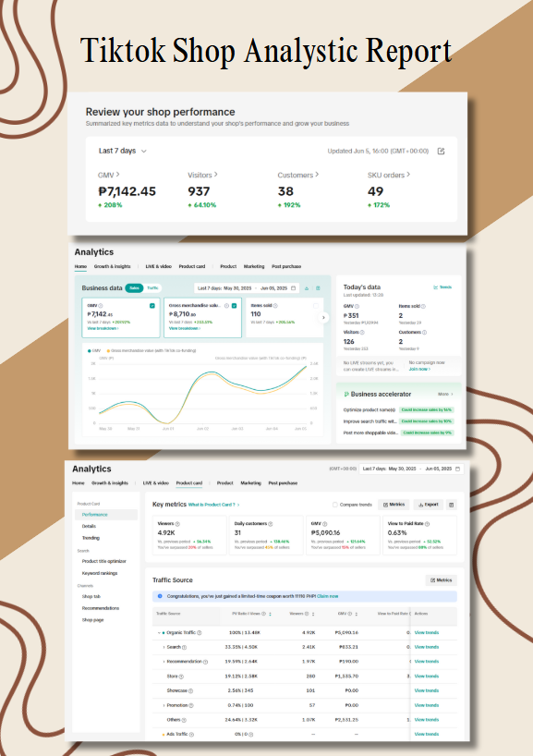The height and width of the screenshot is (756, 533).
Task: Click the table settings icon in Business data
Action: click(318, 288)
